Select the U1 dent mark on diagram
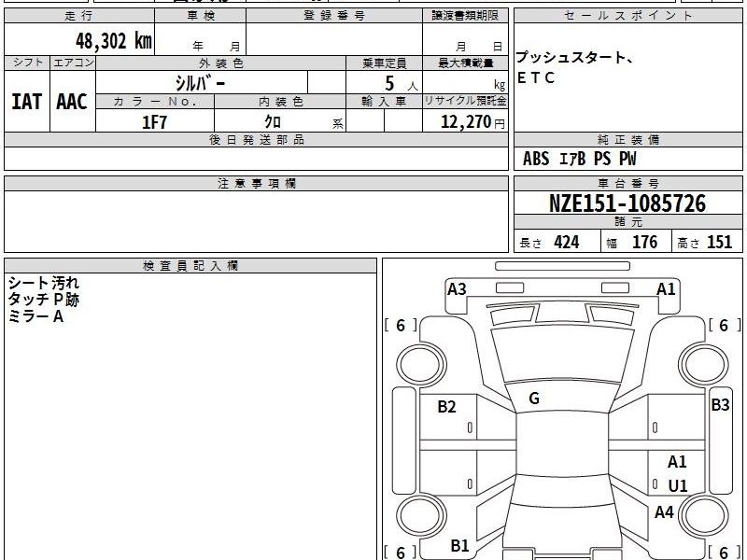Image resolution: width=747 pixels, height=560 pixels. (x=678, y=485)
